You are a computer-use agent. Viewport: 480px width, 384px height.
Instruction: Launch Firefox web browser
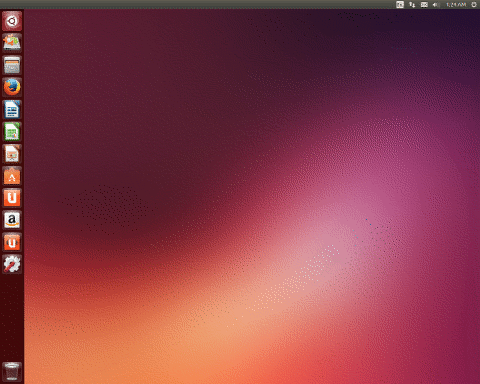12,87
